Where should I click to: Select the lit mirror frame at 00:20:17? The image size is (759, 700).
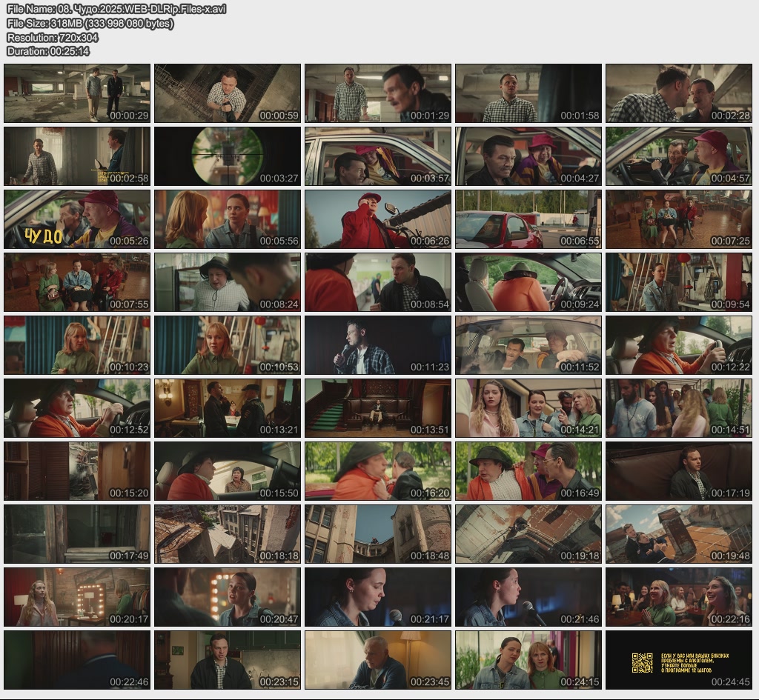77,597
